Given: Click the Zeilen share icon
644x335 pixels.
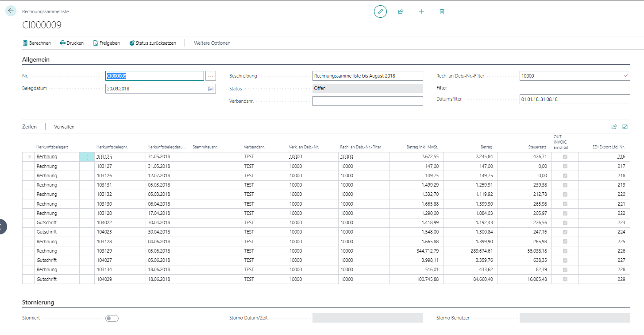Looking at the screenshot, I should [x=614, y=127].
